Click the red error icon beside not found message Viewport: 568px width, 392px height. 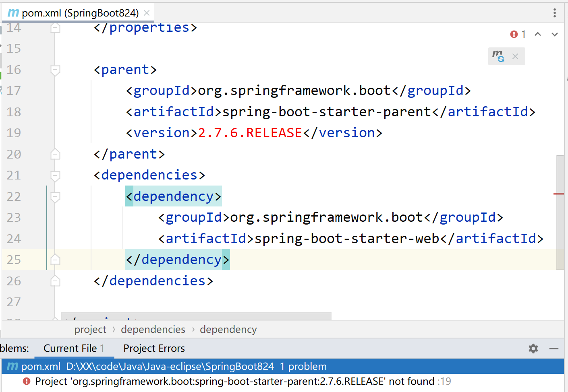click(27, 381)
